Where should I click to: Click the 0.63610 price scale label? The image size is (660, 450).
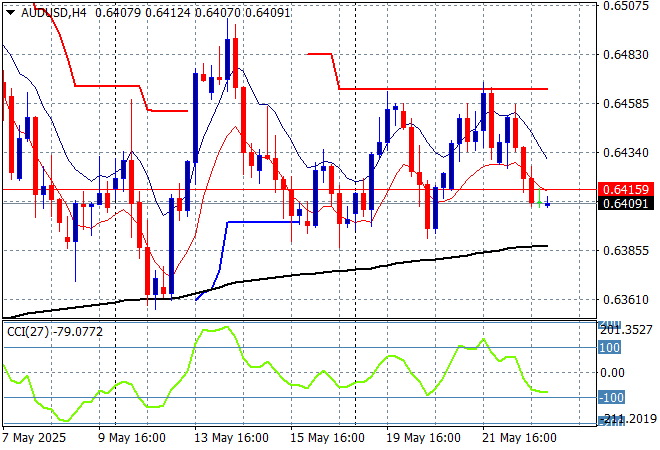point(625,300)
